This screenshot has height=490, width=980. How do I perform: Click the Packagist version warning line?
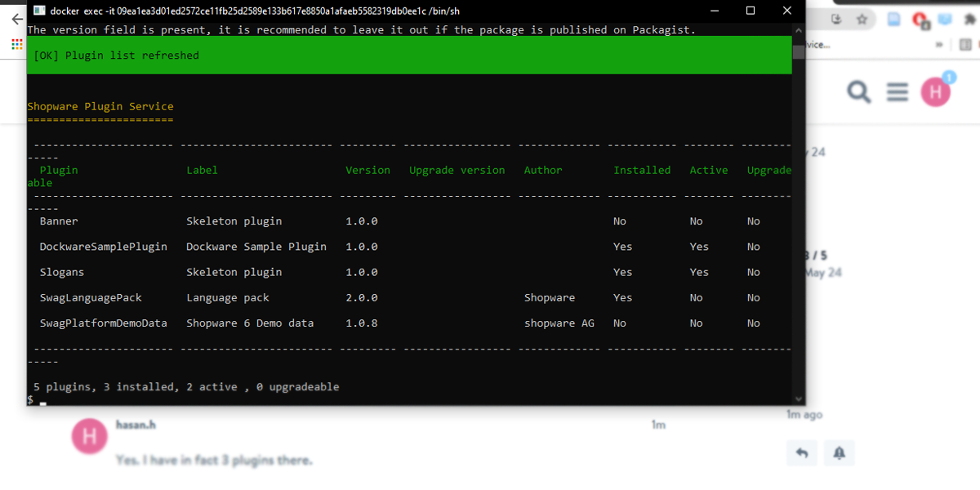coord(362,29)
